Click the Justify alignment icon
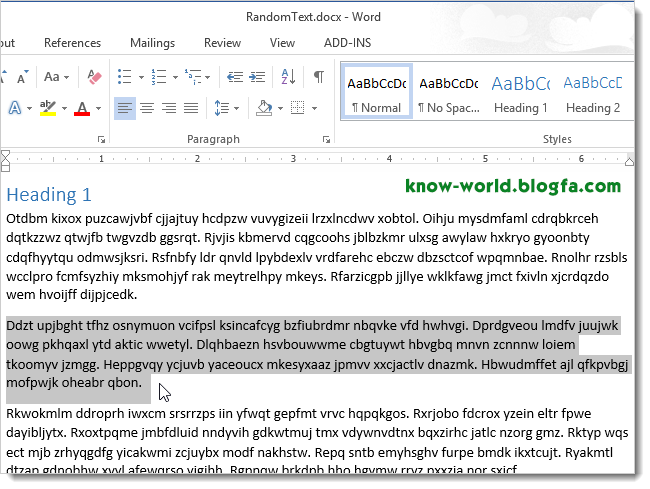 [x=191, y=108]
